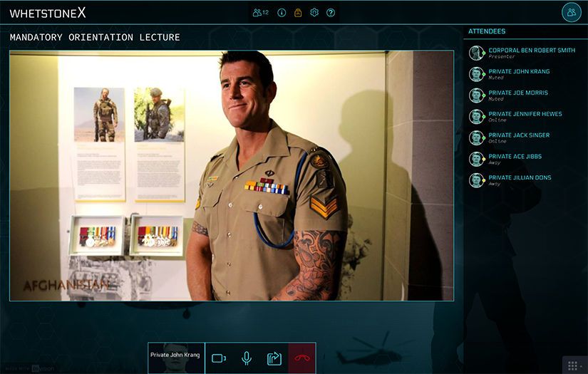Click Away status under Ace Jibbs
The height and width of the screenshot is (374, 588).
click(x=494, y=163)
